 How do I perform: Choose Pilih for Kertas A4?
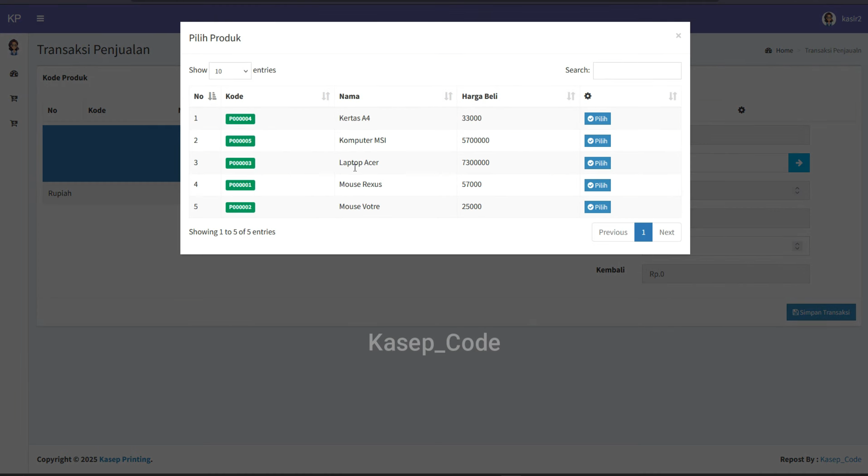[597, 118]
